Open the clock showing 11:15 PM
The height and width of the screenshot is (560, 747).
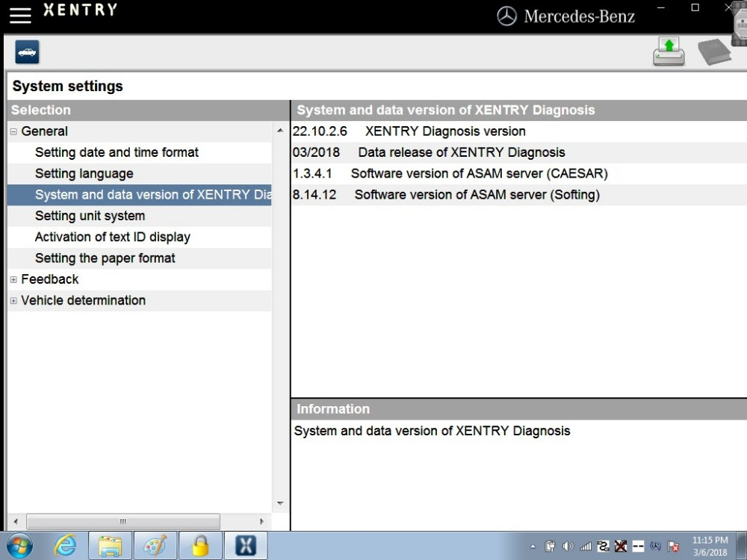[710, 547]
